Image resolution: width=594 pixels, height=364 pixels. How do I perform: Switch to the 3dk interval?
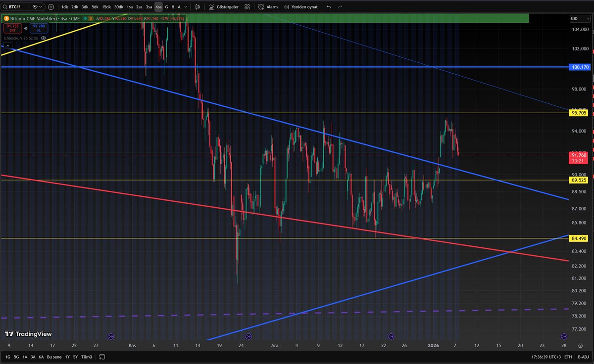[85, 7]
